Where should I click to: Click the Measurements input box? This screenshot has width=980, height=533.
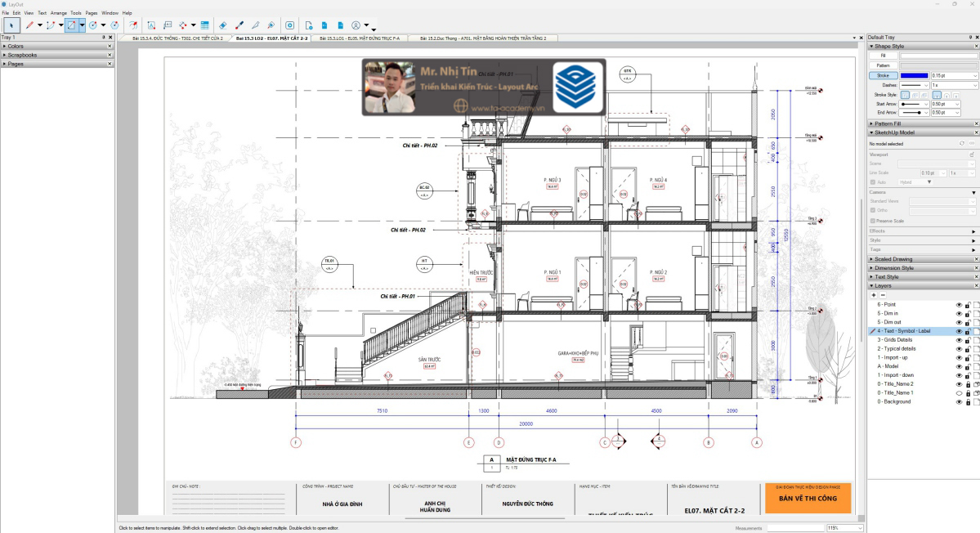[x=794, y=528]
